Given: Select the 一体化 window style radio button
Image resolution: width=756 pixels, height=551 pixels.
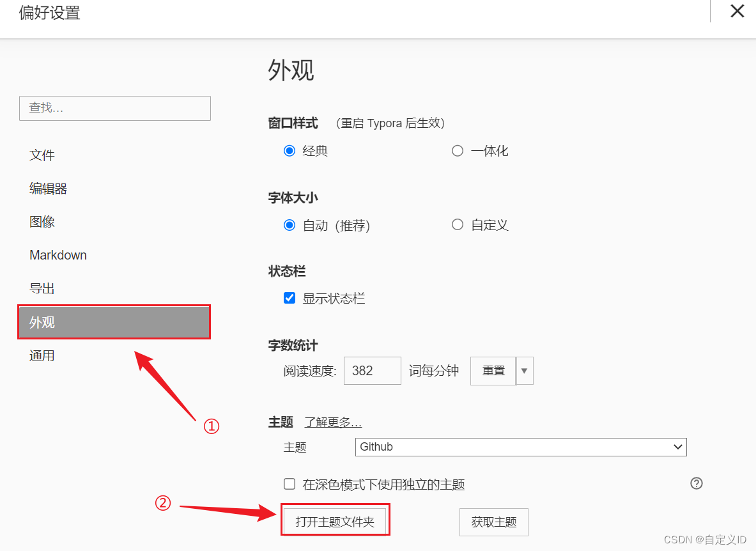Looking at the screenshot, I should coord(458,150).
